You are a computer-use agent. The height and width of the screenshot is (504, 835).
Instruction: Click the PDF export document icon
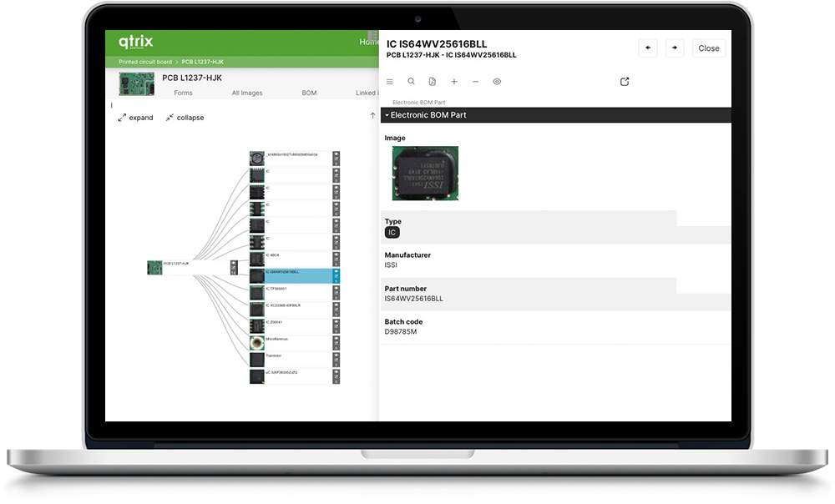(433, 82)
